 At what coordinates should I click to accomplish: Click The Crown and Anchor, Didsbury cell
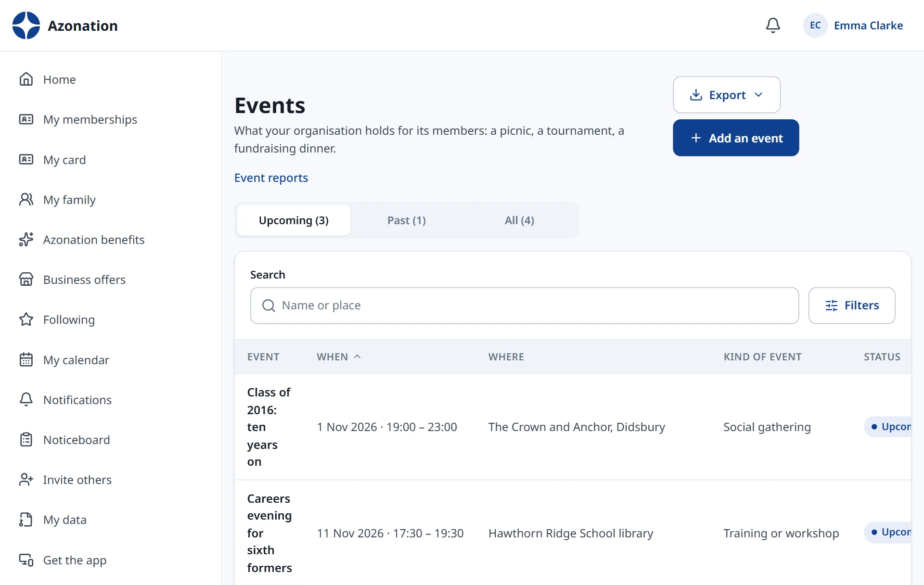tap(577, 427)
